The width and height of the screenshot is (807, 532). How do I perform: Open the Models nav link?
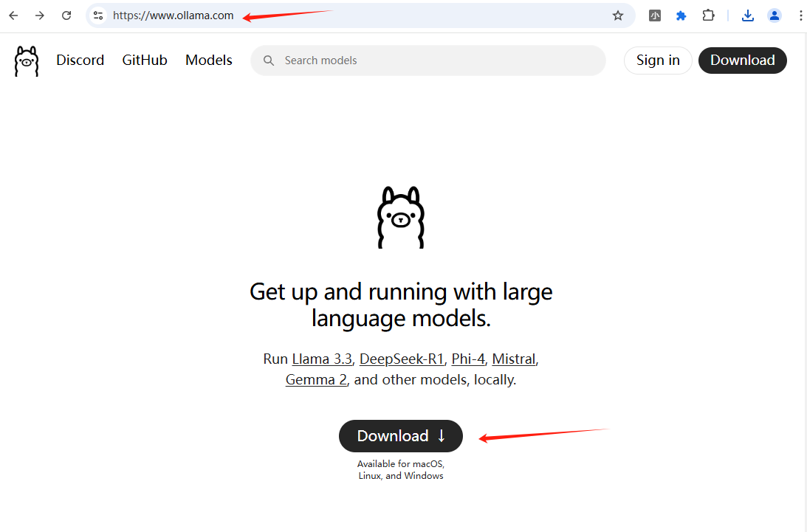click(209, 61)
